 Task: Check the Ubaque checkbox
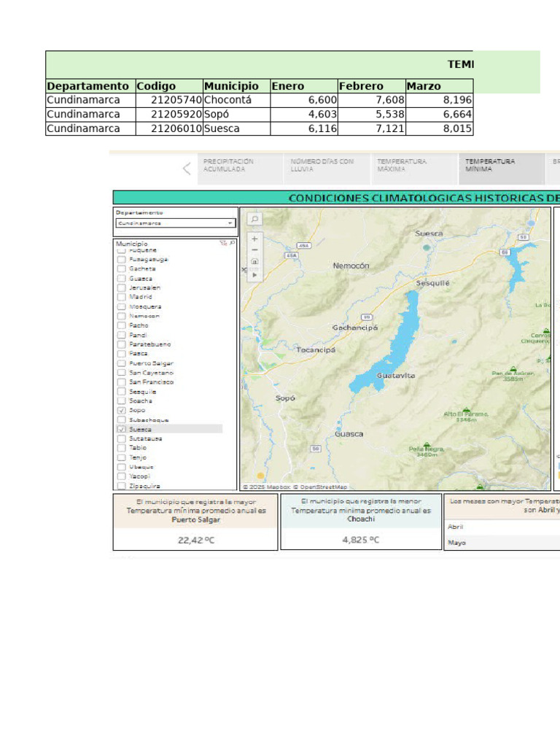tap(122, 467)
